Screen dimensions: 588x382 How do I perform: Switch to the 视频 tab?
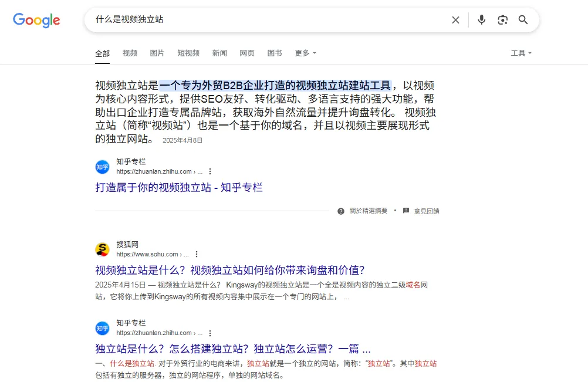coord(130,53)
